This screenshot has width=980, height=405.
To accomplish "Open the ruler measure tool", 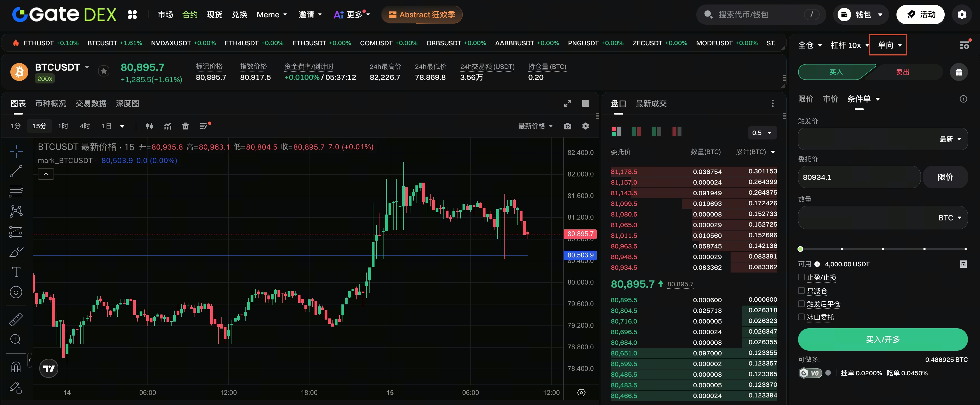I will point(16,320).
